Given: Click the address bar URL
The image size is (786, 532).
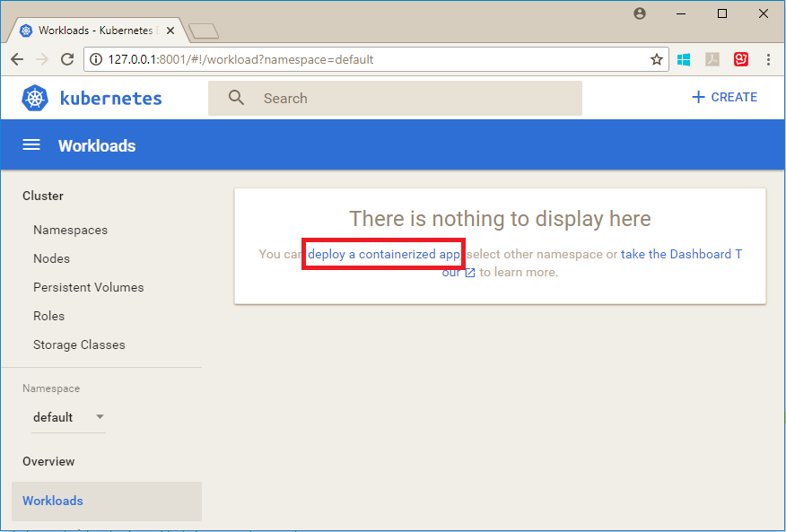Looking at the screenshot, I should pos(240,60).
